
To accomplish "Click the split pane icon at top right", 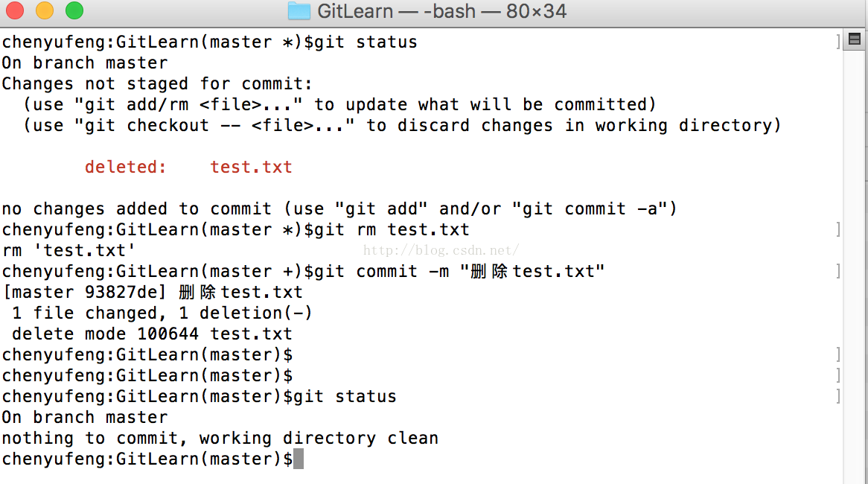I will (x=854, y=39).
